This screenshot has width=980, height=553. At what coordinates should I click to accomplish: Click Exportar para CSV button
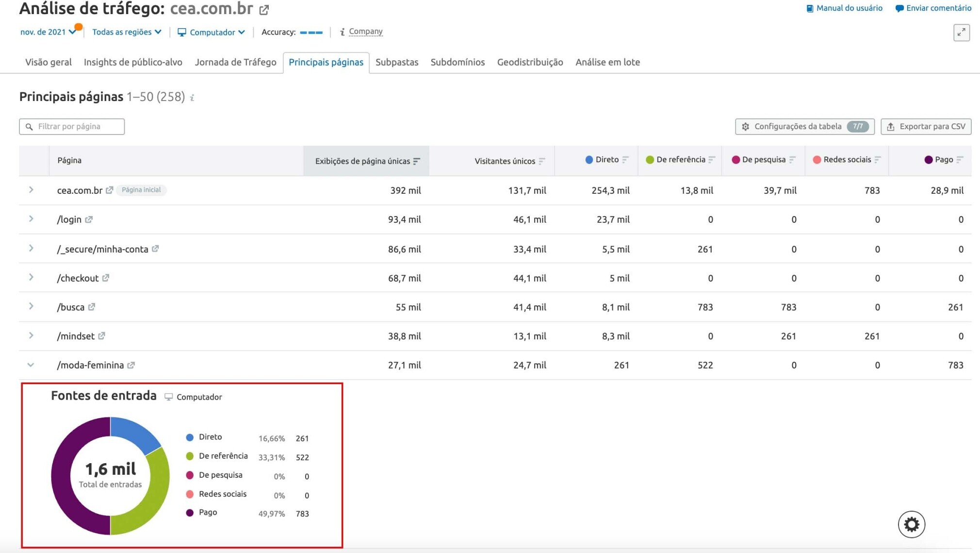[926, 126]
